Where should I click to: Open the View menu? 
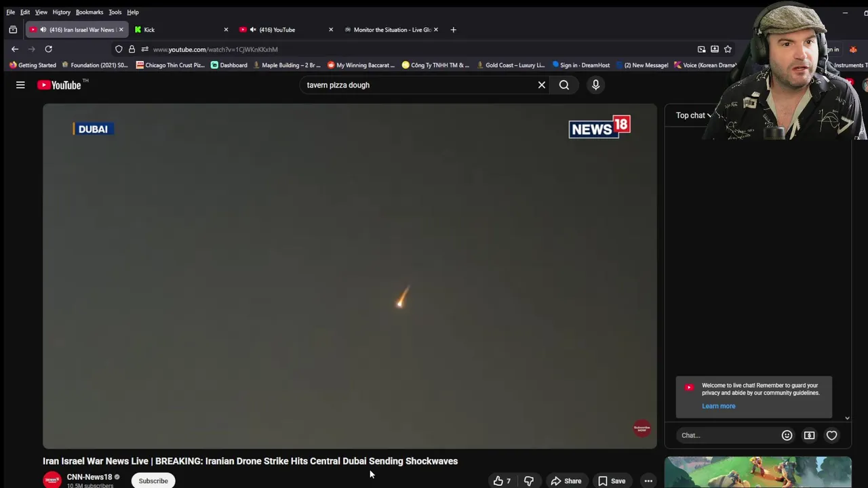coord(41,12)
